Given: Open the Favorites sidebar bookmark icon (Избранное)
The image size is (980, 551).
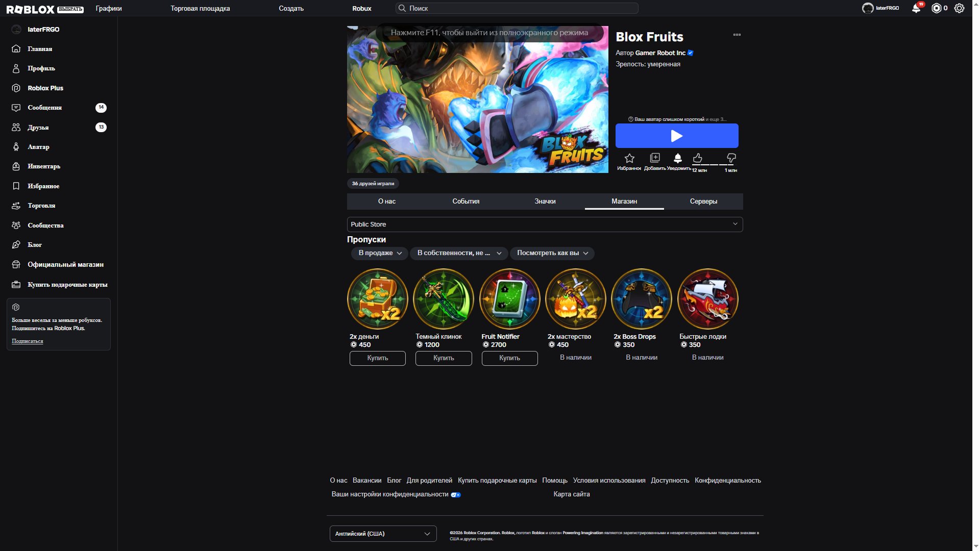Looking at the screenshot, I should tap(16, 186).
